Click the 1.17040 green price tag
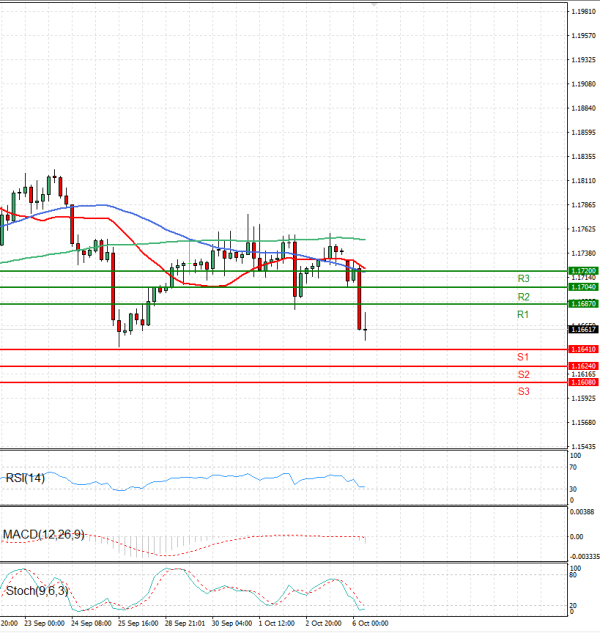 [x=583, y=287]
